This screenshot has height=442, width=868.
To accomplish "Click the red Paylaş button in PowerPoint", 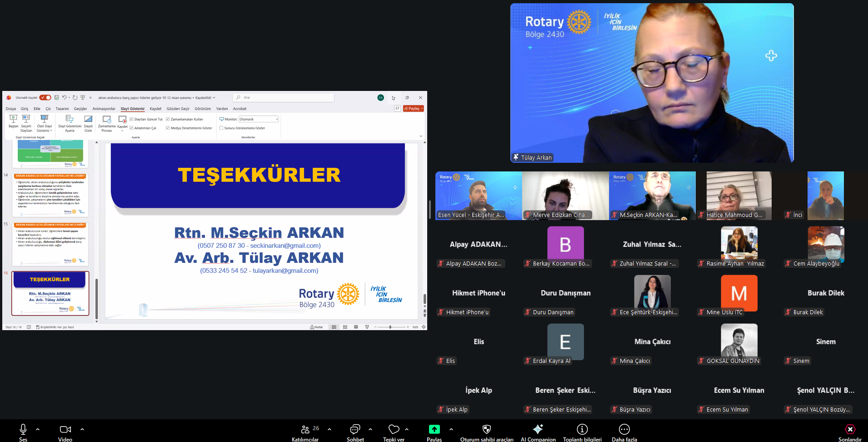I will [413, 109].
